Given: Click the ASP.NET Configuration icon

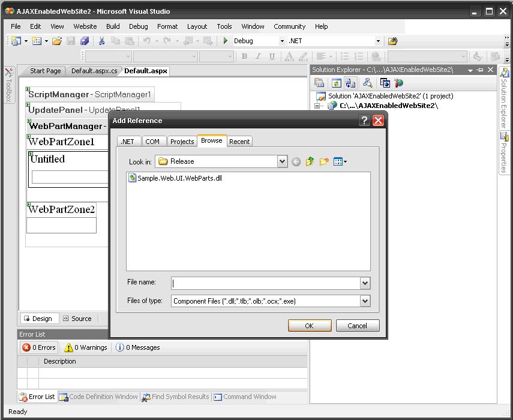Looking at the screenshot, I should (x=398, y=83).
